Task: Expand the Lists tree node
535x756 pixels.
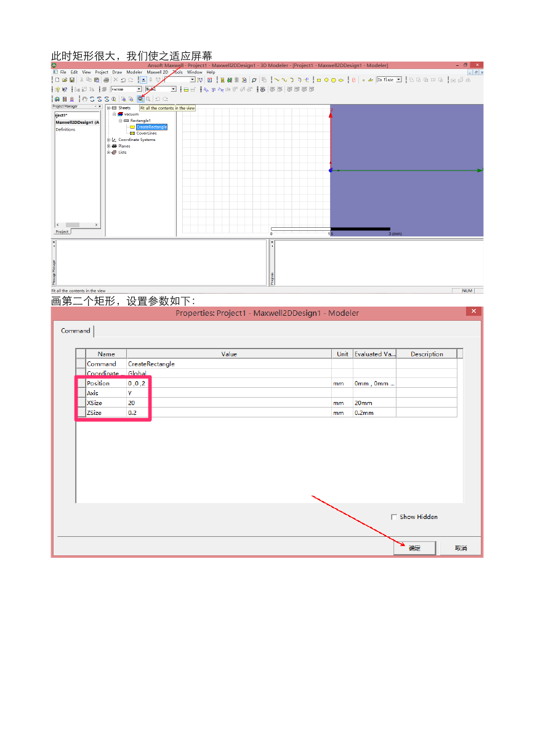Action: pos(108,152)
